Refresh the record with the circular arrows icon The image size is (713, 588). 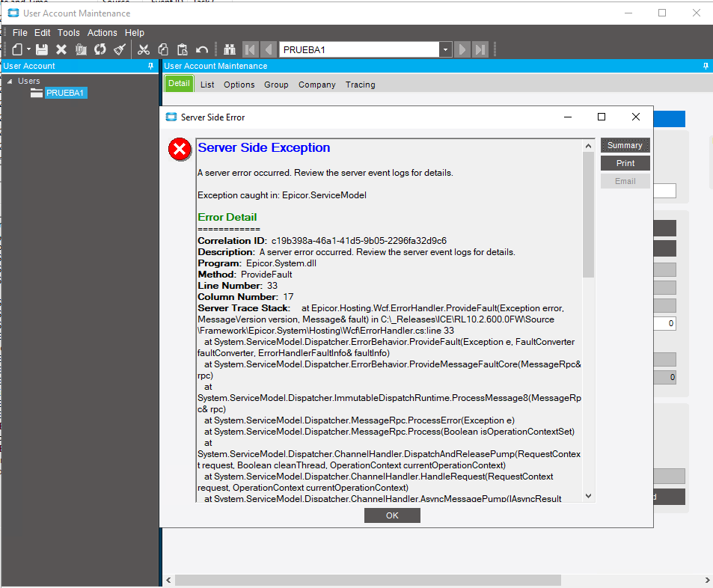(x=100, y=49)
